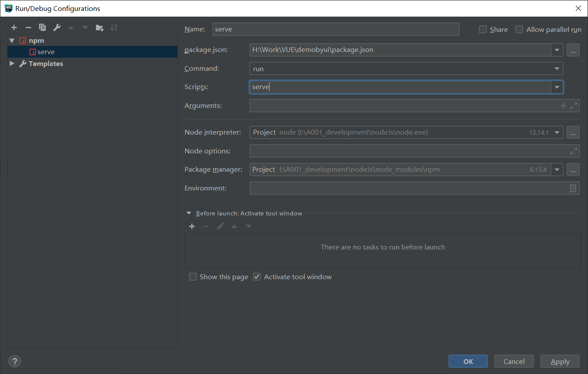The width and height of the screenshot is (588, 374).
Task: Select the npm group label
Action: (x=36, y=41)
